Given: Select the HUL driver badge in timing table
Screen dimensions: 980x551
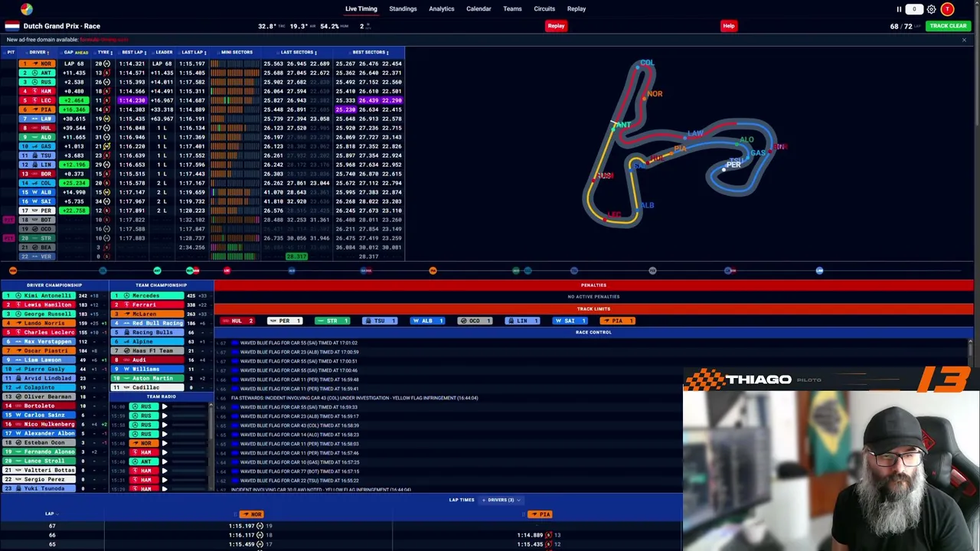Looking at the screenshot, I should pos(38,128).
